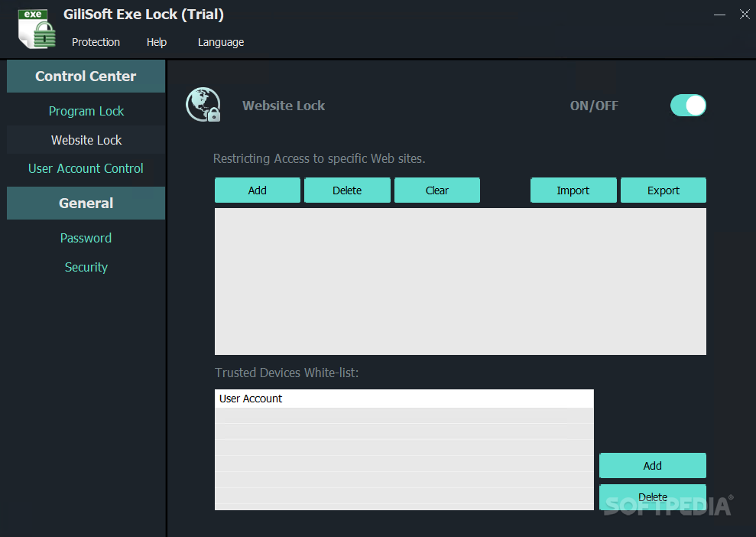756x537 pixels.
Task: Click the User Account column header
Action: pos(404,399)
